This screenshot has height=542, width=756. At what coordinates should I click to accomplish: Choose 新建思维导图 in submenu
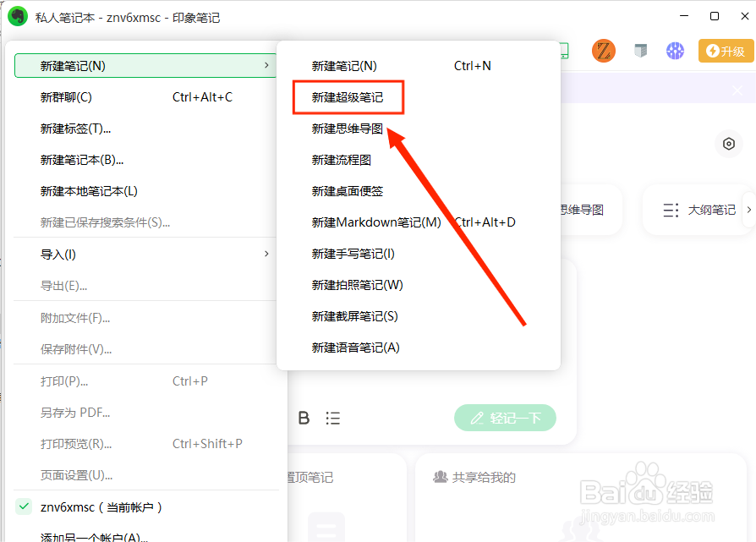(x=419, y=129)
